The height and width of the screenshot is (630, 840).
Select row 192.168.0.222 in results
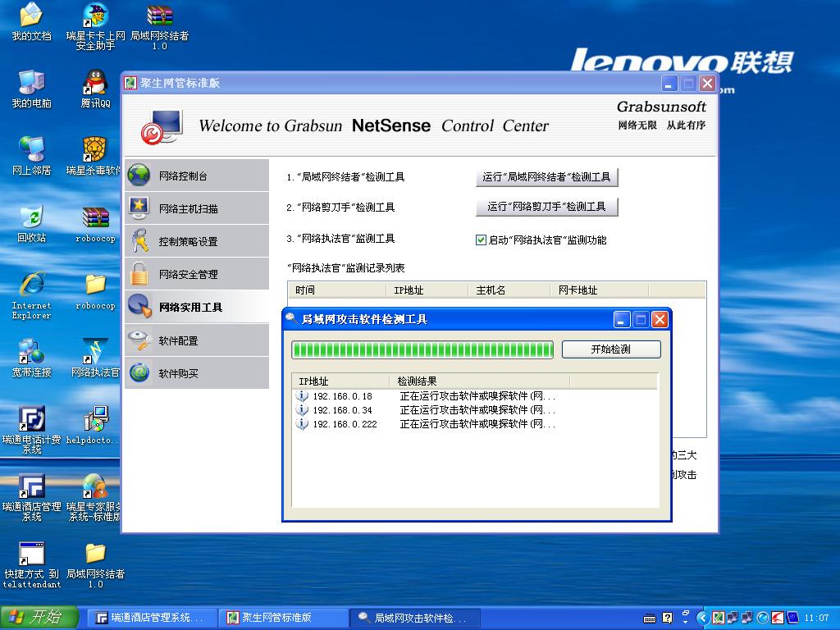[x=426, y=424]
